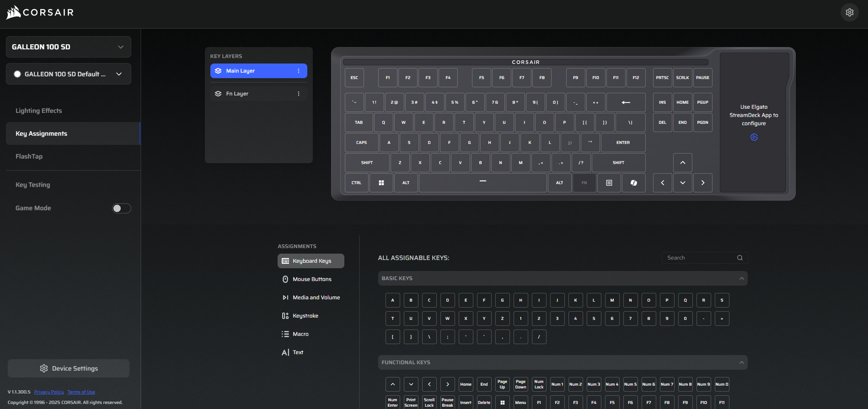Screen dimensions: 868x409
Task: Select the PRTSC key on keyboard diagram
Action: [x=662, y=78]
